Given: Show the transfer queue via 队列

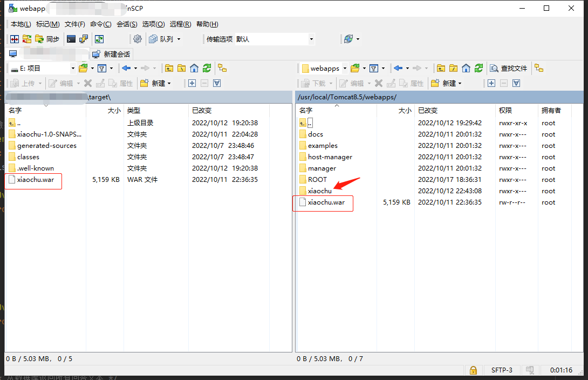Looking at the screenshot, I should click(x=162, y=39).
